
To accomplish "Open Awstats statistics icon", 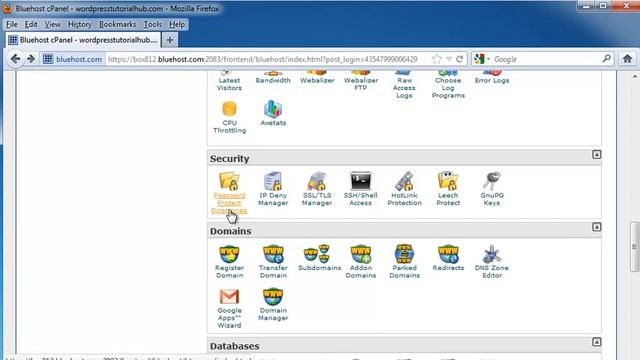I will [273, 109].
